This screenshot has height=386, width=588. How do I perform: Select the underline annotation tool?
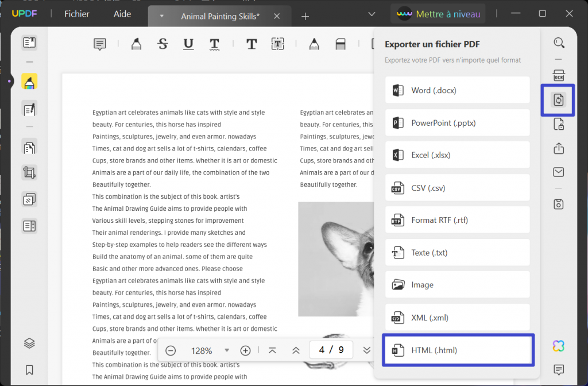coord(188,44)
